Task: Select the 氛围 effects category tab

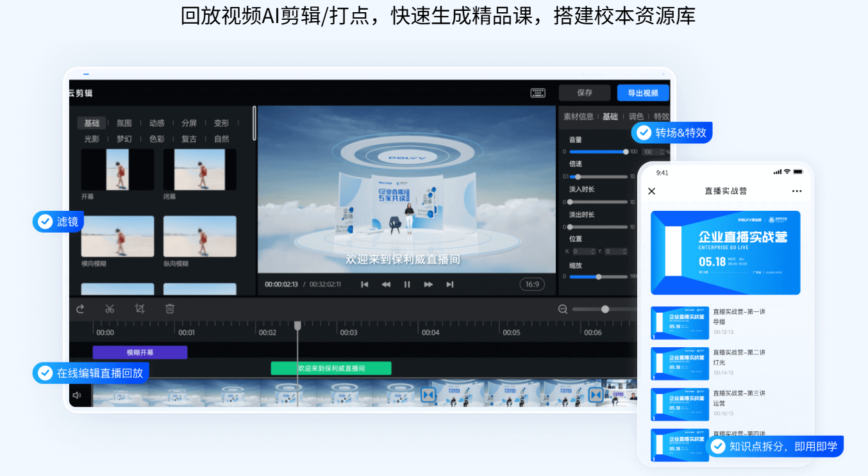Action: (x=124, y=123)
